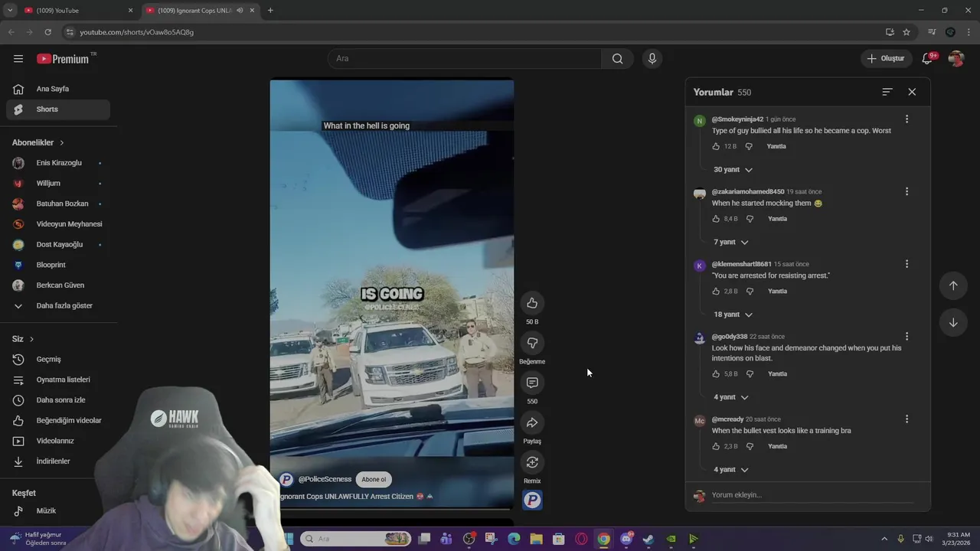Click the Short's video progress bar
980x551 pixels.
(392, 508)
